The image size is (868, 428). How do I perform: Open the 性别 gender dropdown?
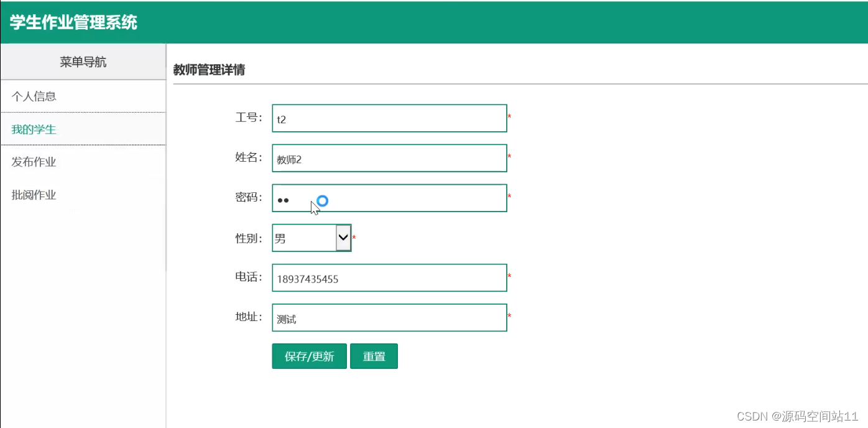coord(311,238)
